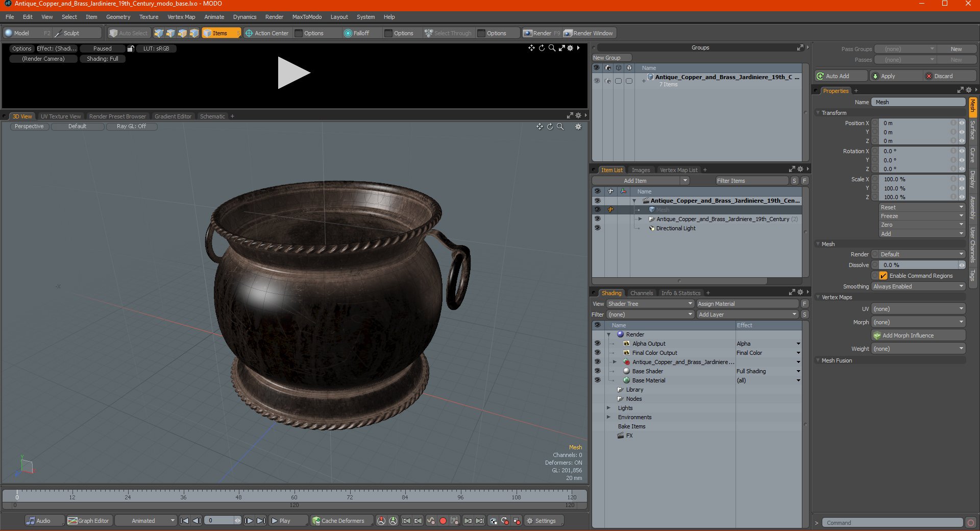Hide the Alpha Output layer

coord(597,344)
